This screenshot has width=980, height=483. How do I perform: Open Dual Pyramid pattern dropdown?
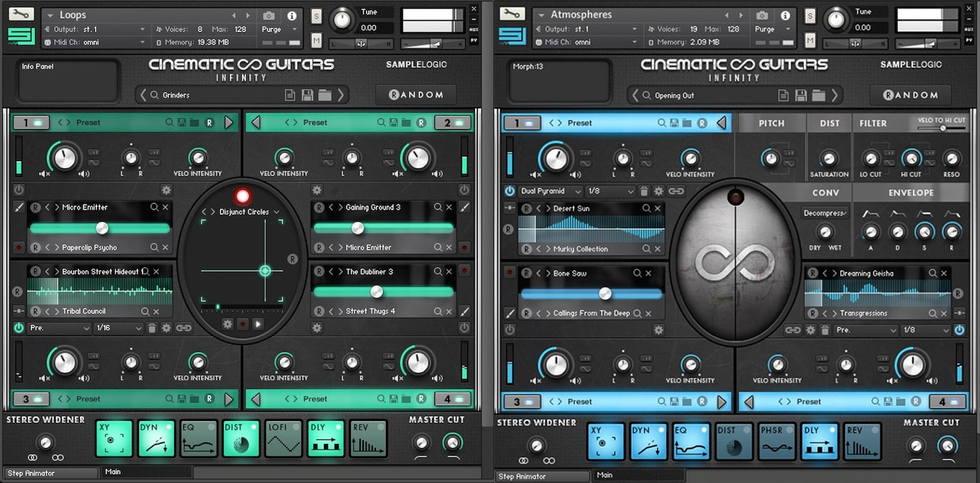click(549, 191)
